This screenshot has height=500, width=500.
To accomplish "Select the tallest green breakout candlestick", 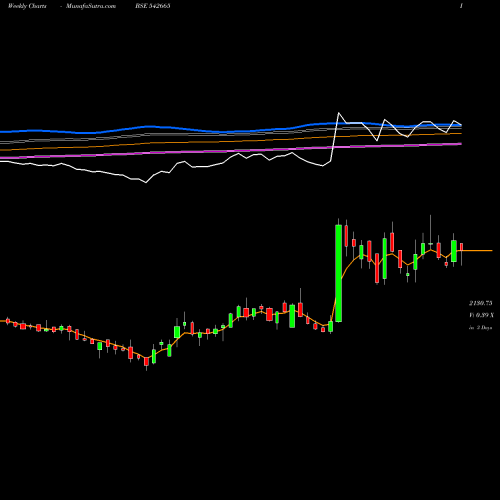I will [x=339, y=273].
